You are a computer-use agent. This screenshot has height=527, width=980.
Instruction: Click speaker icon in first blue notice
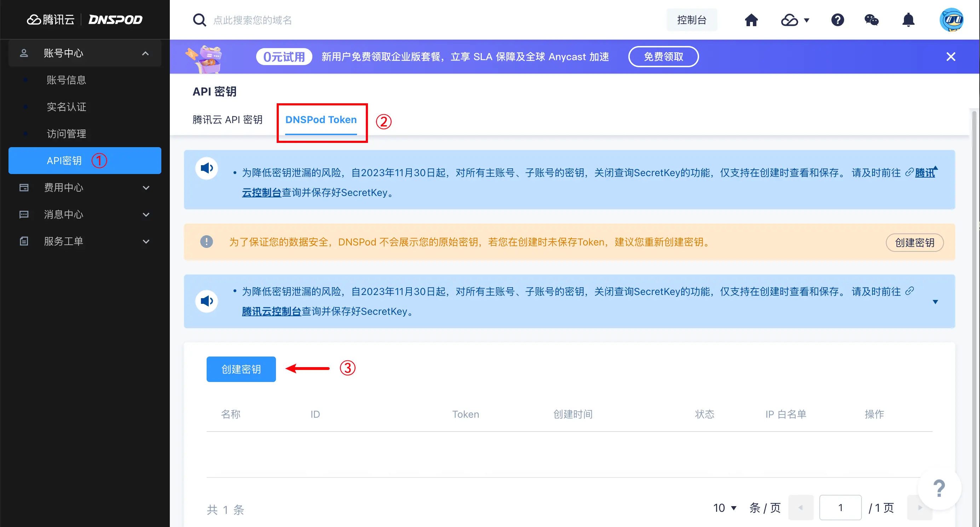(207, 168)
